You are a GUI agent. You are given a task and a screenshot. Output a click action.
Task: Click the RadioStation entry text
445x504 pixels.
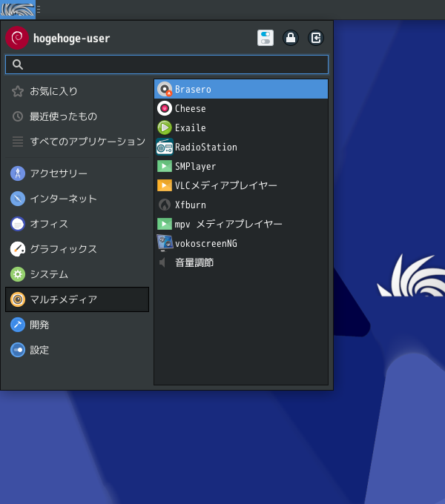pyautogui.click(x=206, y=147)
